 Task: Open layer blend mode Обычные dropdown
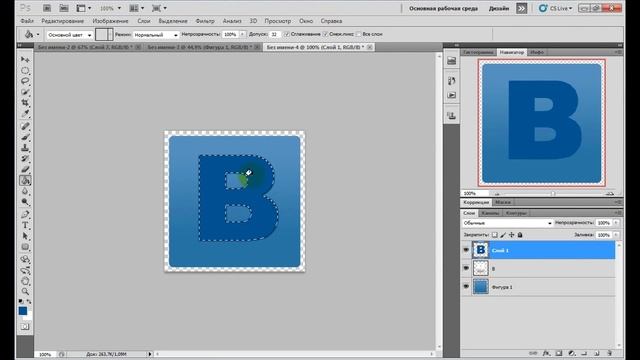(x=507, y=223)
